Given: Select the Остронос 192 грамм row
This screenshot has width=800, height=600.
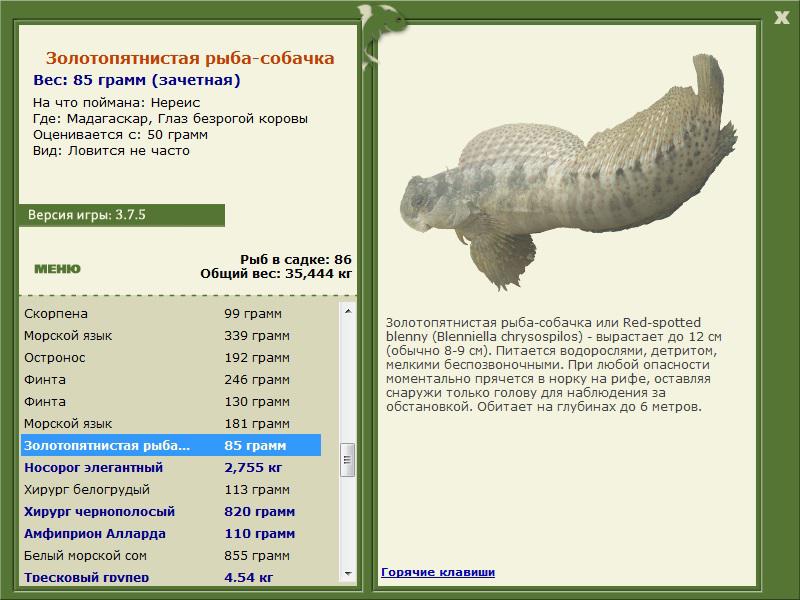Looking at the screenshot, I should [x=171, y=357].
